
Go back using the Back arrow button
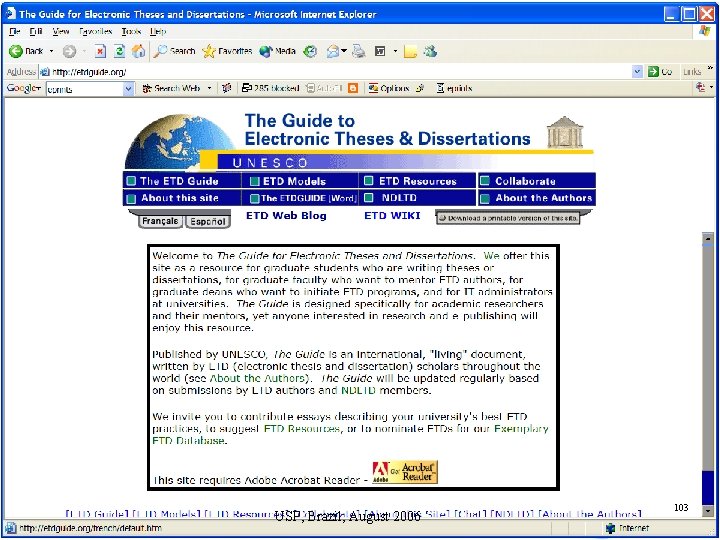click(26, 51)
